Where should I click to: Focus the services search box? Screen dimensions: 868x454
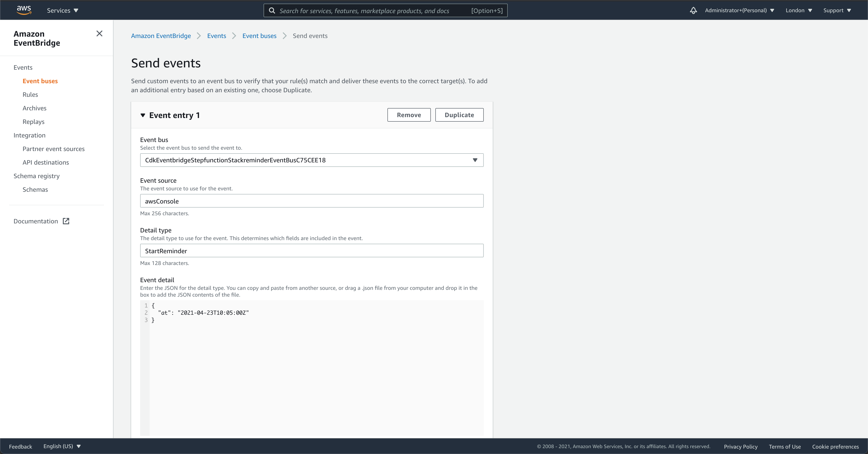tap(385, 10)
